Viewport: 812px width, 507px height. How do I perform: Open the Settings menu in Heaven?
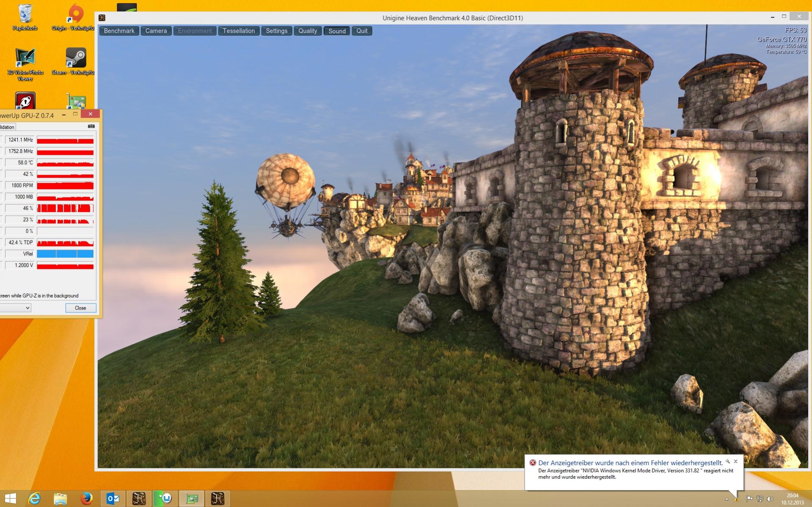[x=276, y=31]
